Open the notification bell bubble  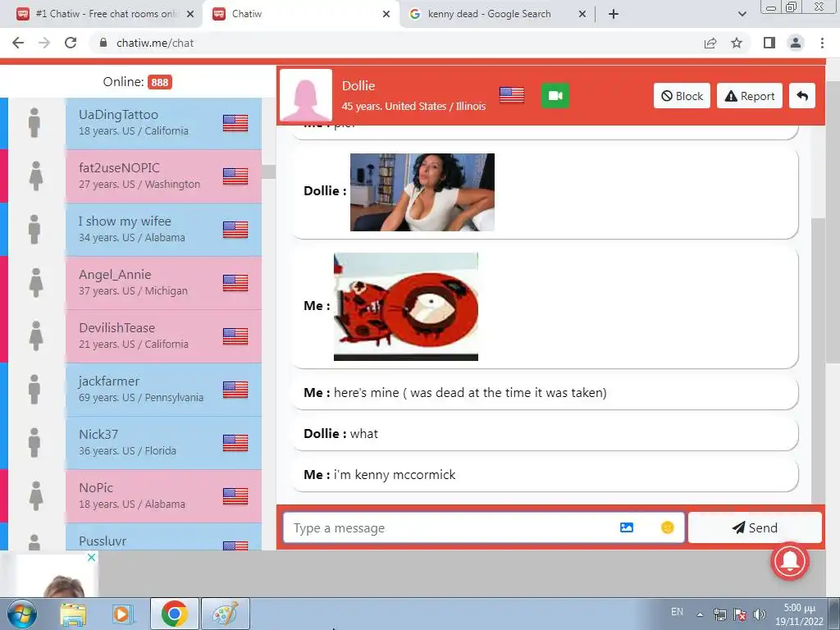tap(790, 561)
